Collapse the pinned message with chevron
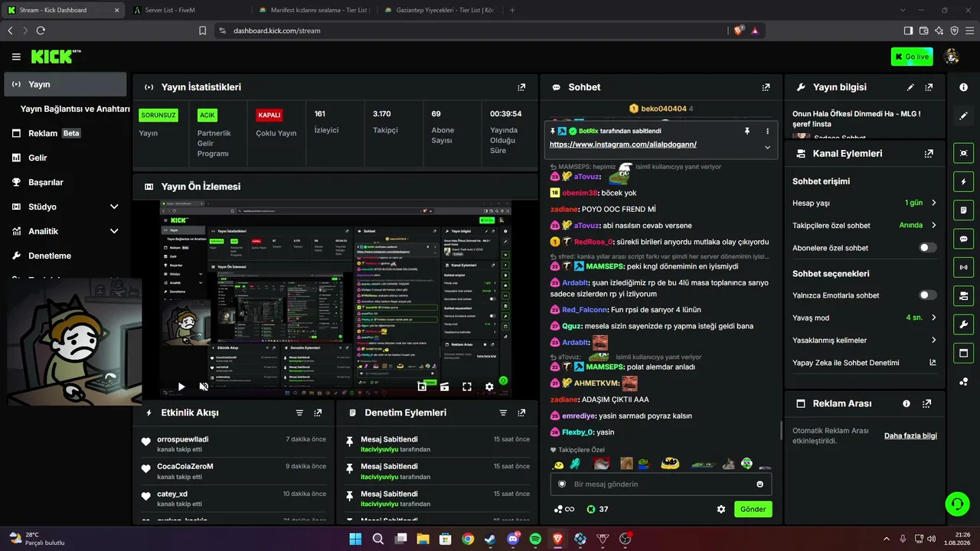This screenshot has height=551, width=980. (x=767, y=147)
